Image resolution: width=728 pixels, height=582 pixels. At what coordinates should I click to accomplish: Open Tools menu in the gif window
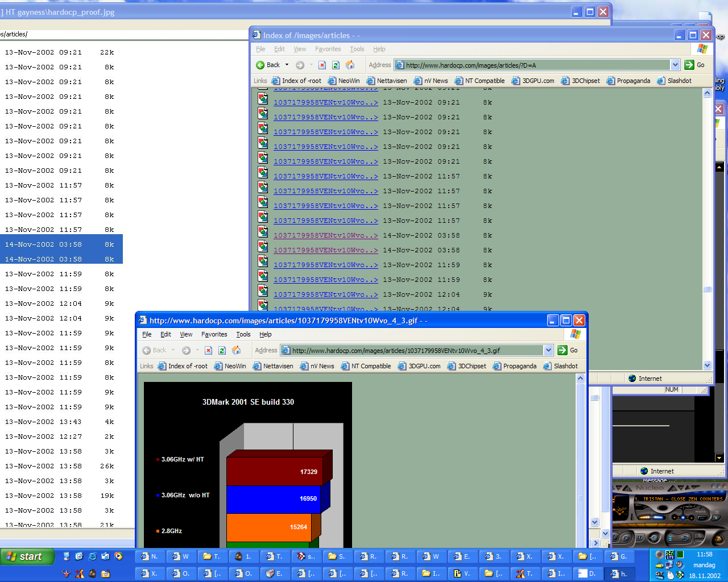pos(243,334)
